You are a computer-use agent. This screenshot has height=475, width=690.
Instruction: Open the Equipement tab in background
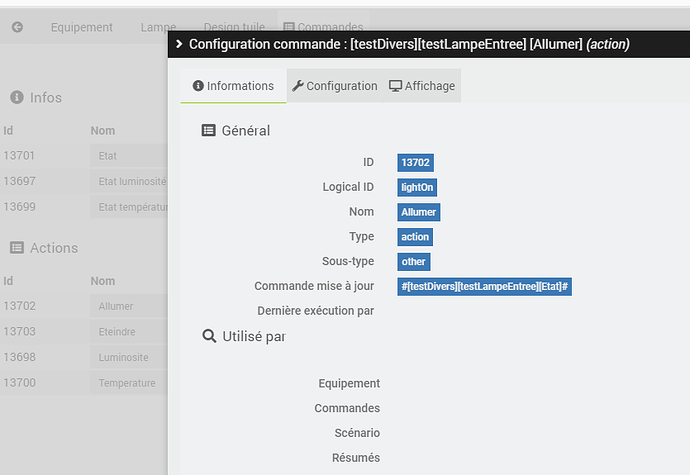pyautogui.click(x=82, y=28)
